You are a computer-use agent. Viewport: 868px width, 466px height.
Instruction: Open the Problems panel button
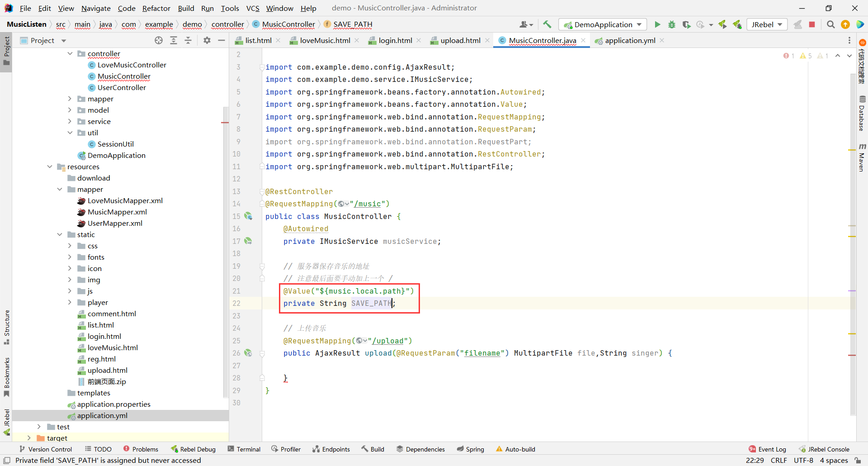point(141,449)
